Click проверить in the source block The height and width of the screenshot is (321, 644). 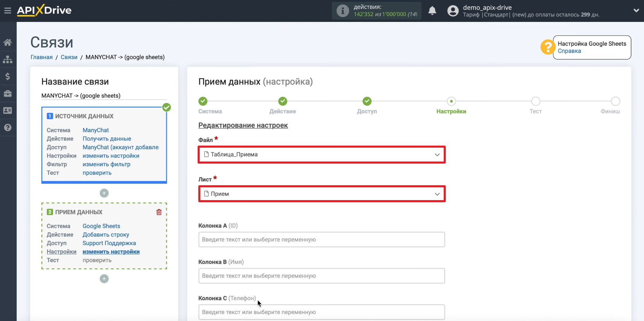tap(97, 172)
